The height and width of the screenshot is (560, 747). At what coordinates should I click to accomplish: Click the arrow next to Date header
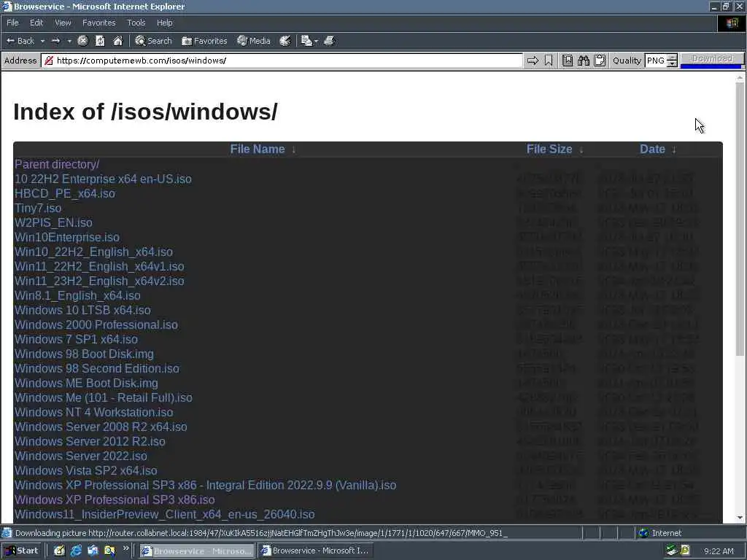click(673, 150)
